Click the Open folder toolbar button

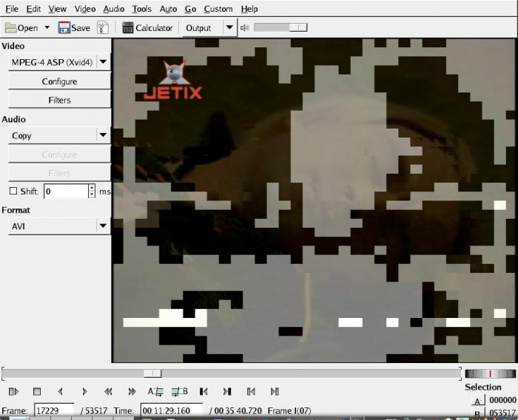[x=21, y=28]
